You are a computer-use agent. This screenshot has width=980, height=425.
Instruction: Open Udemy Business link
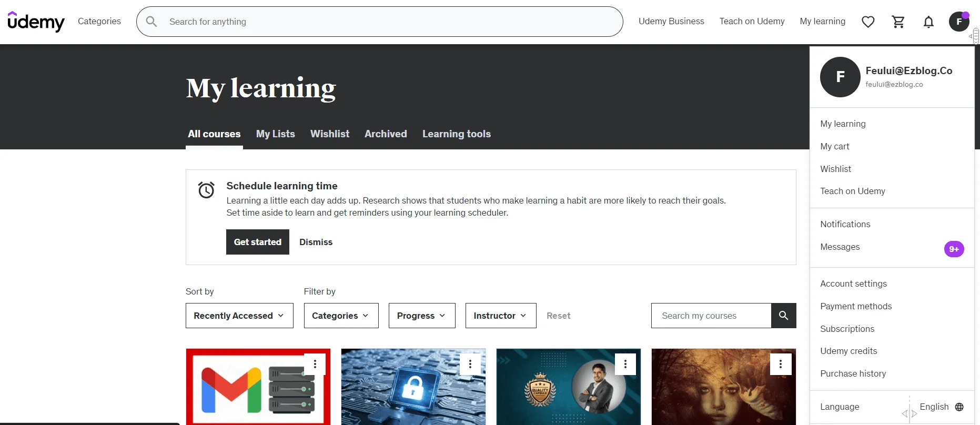(671, 22)
